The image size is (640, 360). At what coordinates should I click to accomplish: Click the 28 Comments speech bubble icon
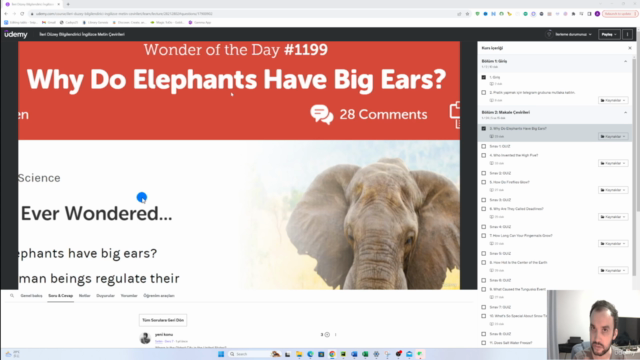(x=322, y=114)
